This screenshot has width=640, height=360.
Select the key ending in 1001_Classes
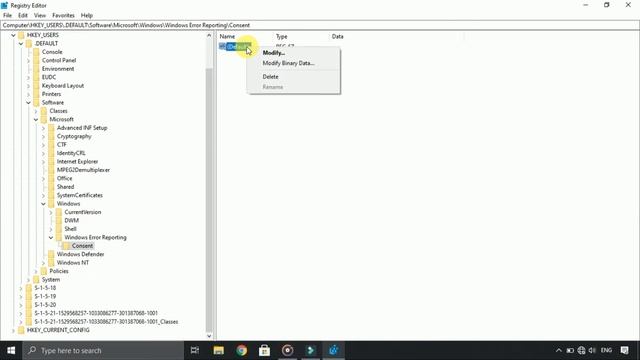pos(106,322)
